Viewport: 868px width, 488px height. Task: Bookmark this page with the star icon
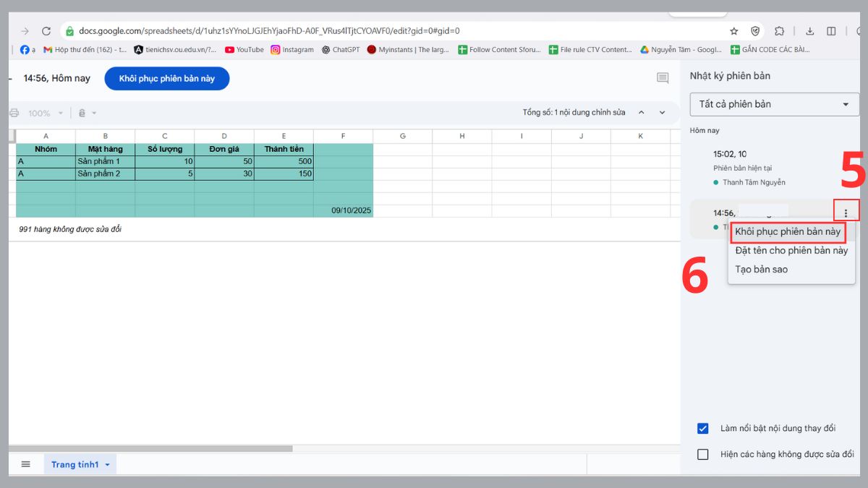pyautogui.click(x=734, y=31)
